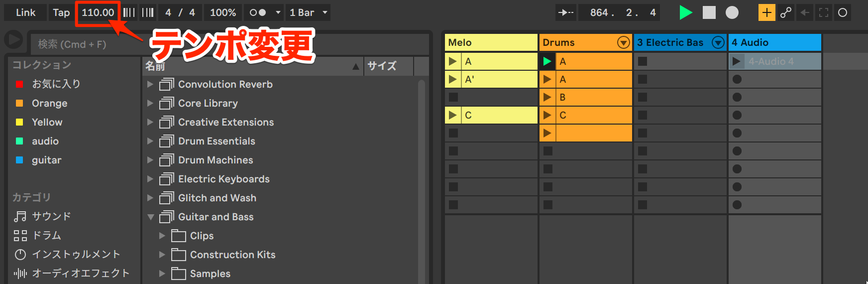Screen dimensions: 868x284
Task: Launch Melo clip C
Action: coord(452,115)
